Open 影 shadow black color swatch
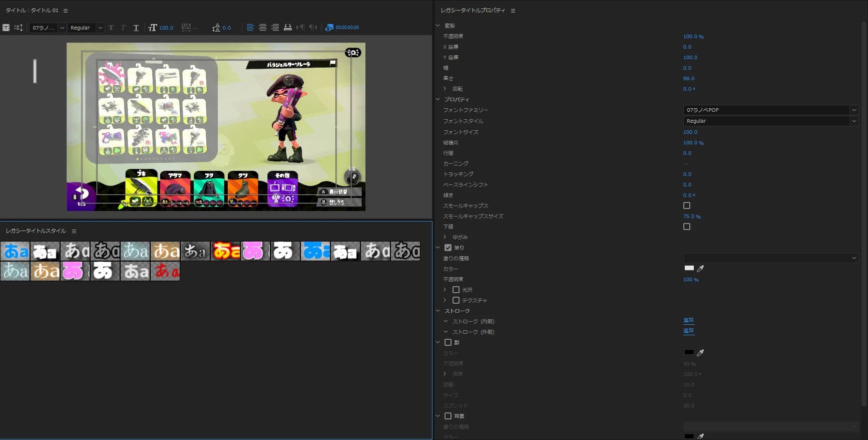 pos(689,352)
